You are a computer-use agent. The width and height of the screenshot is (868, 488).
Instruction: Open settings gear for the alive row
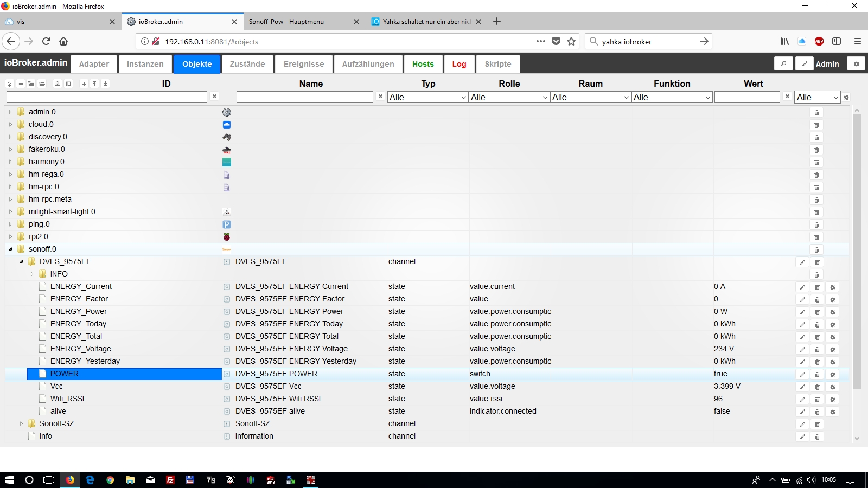point(833,412)
